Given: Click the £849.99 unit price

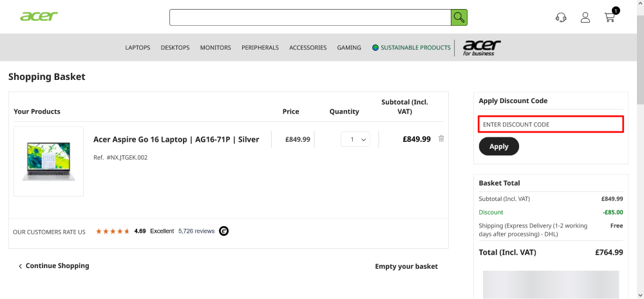Looking at the screenshot, I should click(x=298, y=139).
